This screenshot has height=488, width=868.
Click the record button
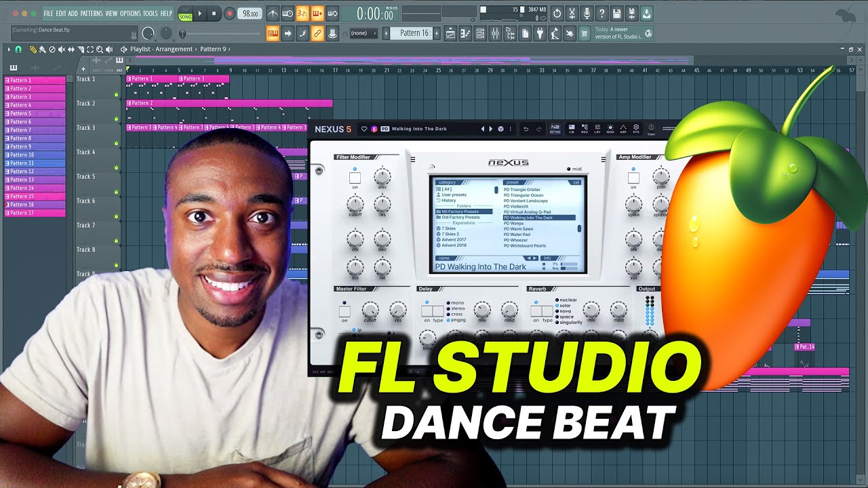point(229,14)
